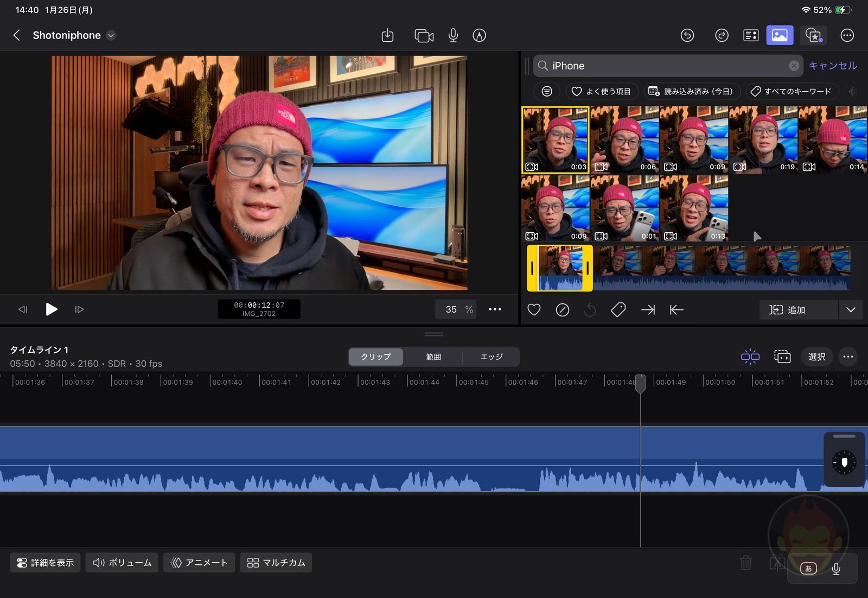Click キャンセル to dismiss the iPhone search

tap(832, 65)
